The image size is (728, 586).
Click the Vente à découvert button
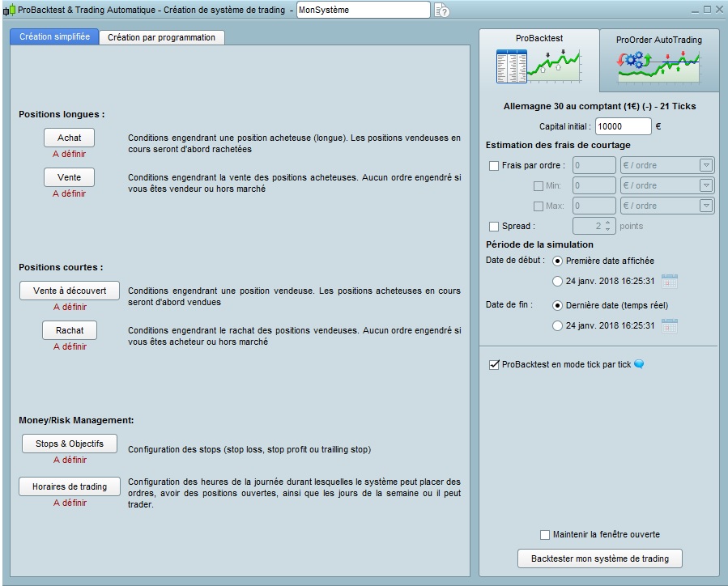click(70, 291)
